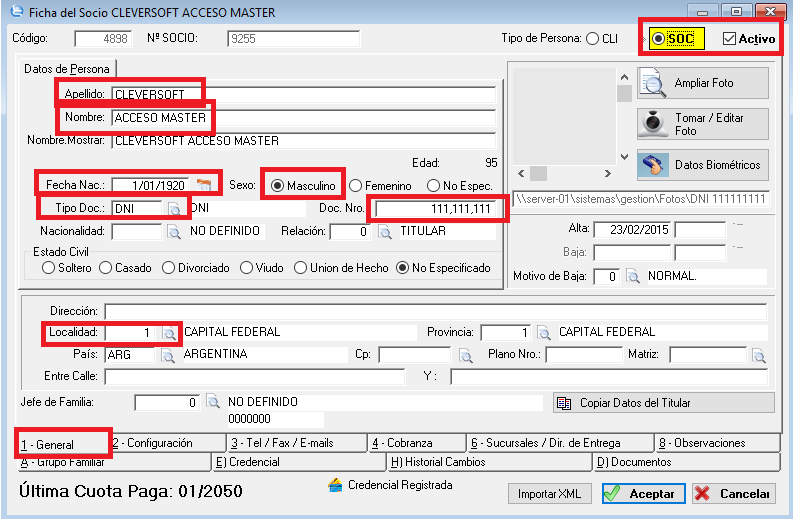Click the photo panel horizontal scrollbar

tap(570, 171)
